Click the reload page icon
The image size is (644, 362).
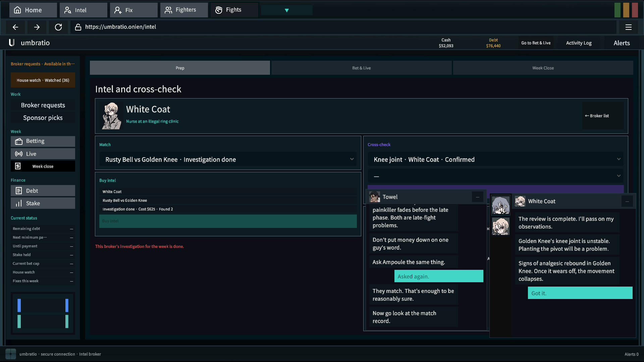[58, 27]
